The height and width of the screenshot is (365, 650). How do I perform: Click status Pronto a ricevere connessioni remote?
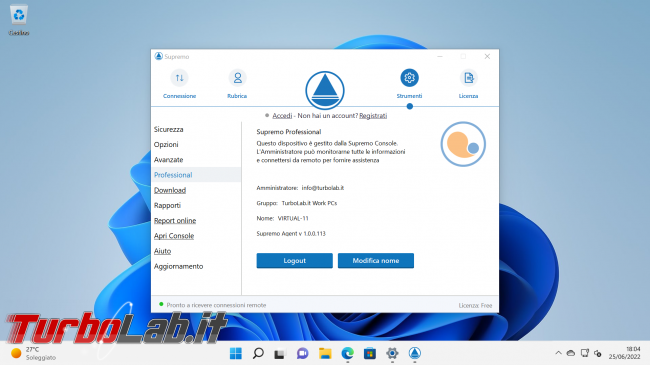[216, 305]
